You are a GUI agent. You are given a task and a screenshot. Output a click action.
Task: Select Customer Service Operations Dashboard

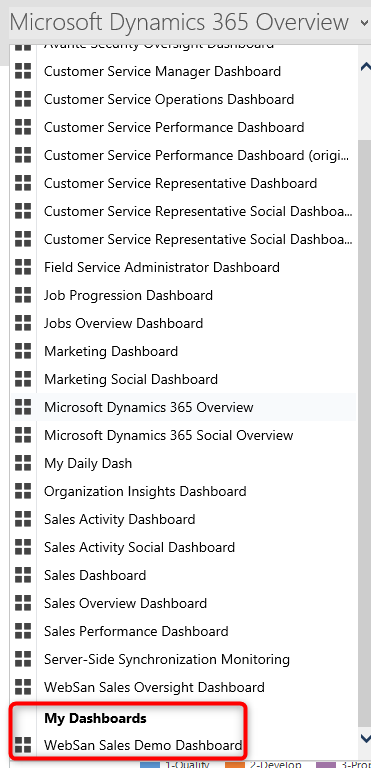pyautogui.click(x=169, y=99)
